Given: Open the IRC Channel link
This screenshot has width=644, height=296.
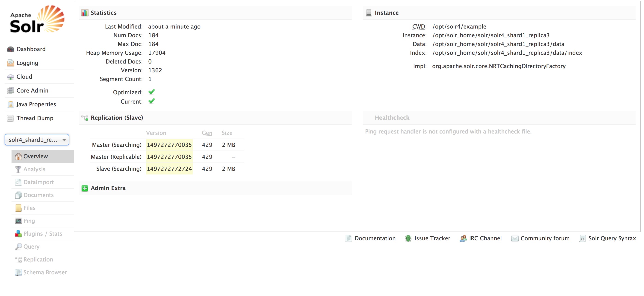Looking at the screenshot, I should point(485,239).
